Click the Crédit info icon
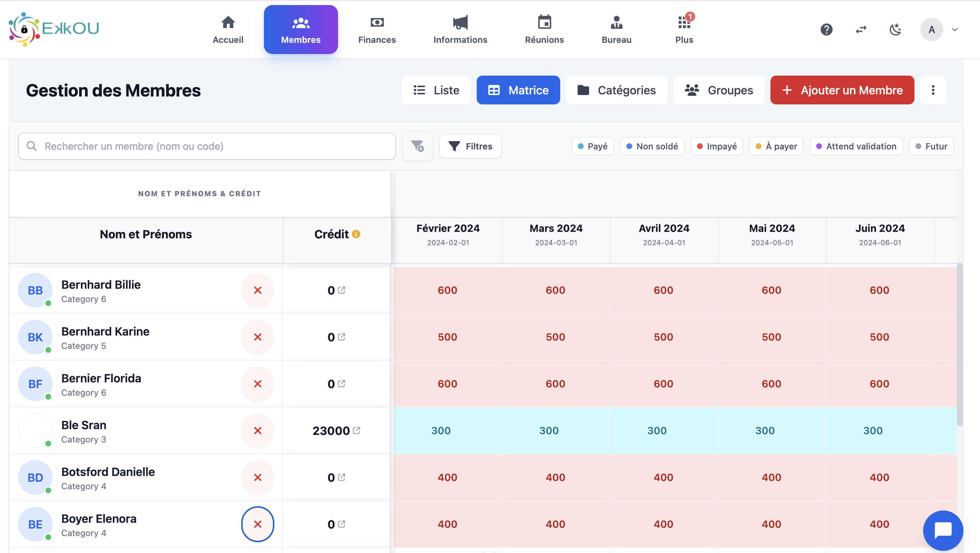 click(x=356, y=234)
